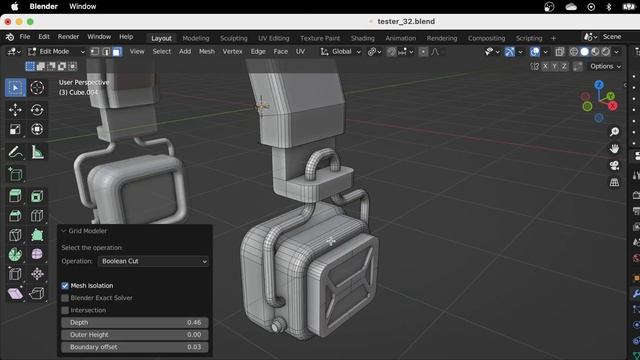
Task: Choose the Loop Cut tool
Action: 37,216
